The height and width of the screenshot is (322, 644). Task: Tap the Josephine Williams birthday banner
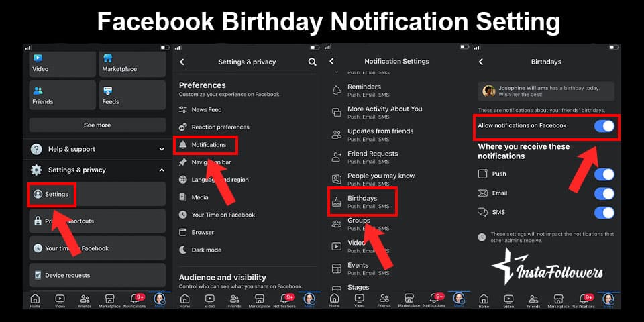[x=546, y=91]
